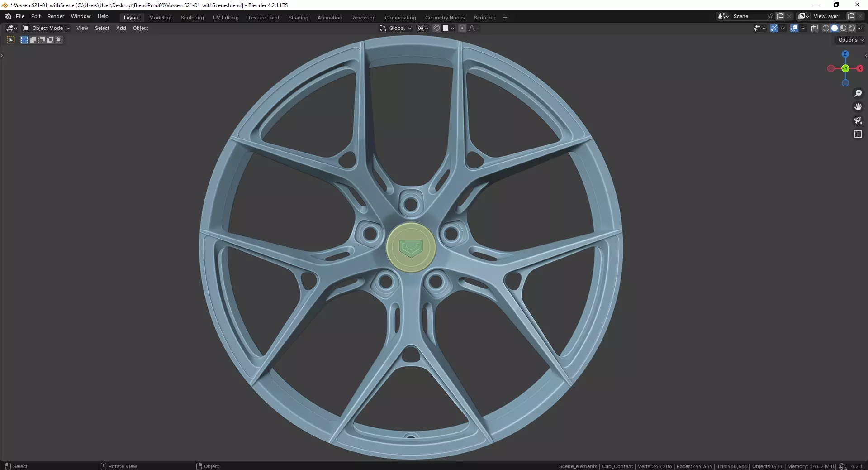Switch to the Sculpting workspace tab
The width and height of the screenshot is (868, 470).
click(x=192, y=18)
